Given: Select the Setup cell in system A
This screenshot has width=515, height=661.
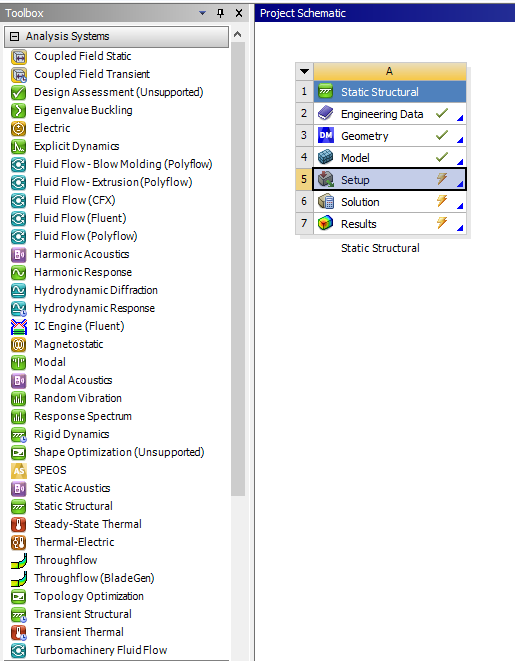Looking at the screenshot, I should click(389, 180).
